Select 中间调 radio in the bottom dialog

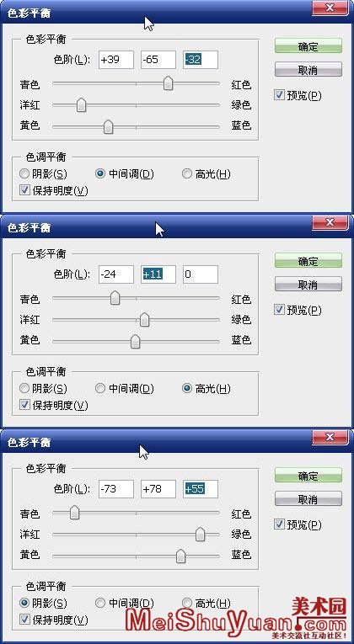(100, 603)
